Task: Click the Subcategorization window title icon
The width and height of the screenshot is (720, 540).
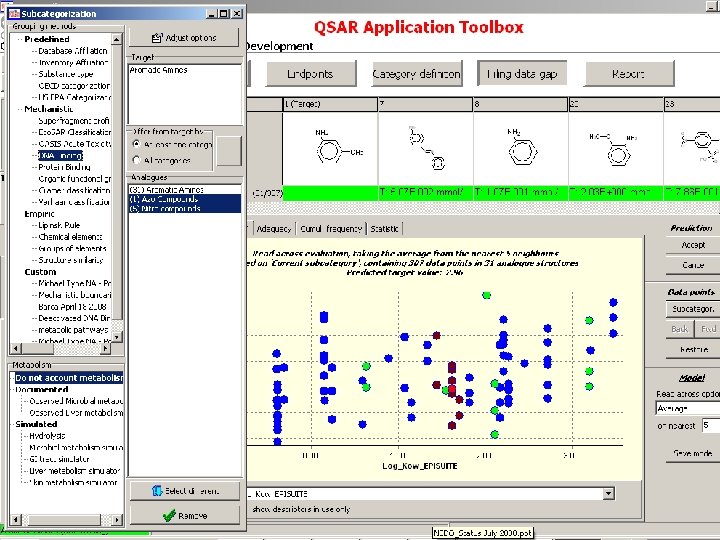Action: point(14,14)
